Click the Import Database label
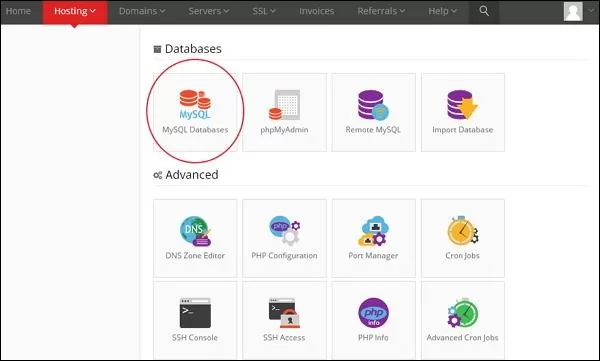The image size is (600, 361). 463,130
